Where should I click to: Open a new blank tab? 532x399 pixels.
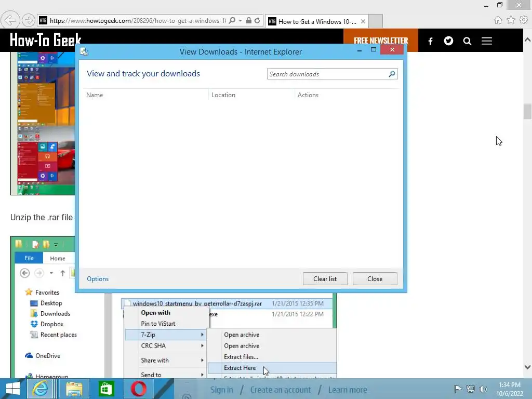[376, 21]
